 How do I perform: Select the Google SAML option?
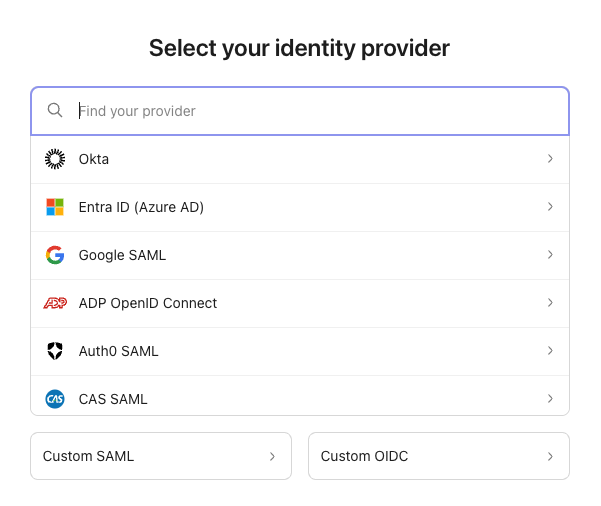tap(122, 255)
